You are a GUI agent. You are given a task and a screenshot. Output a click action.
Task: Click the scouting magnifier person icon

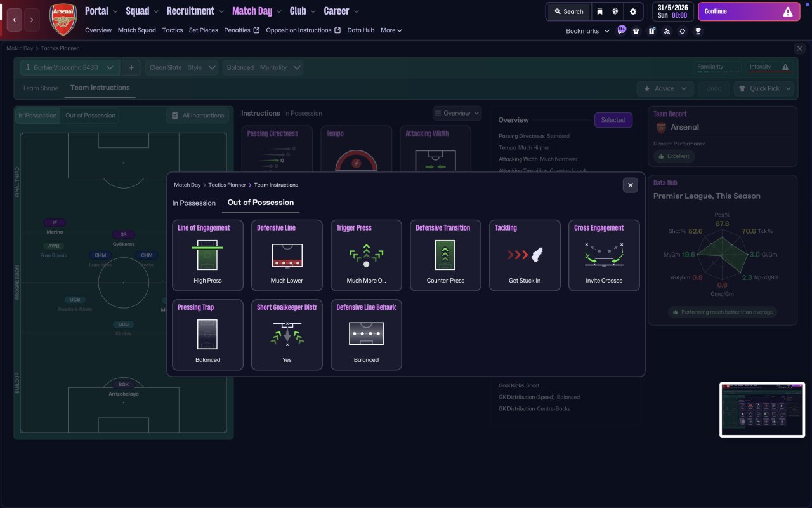(667, 31)
